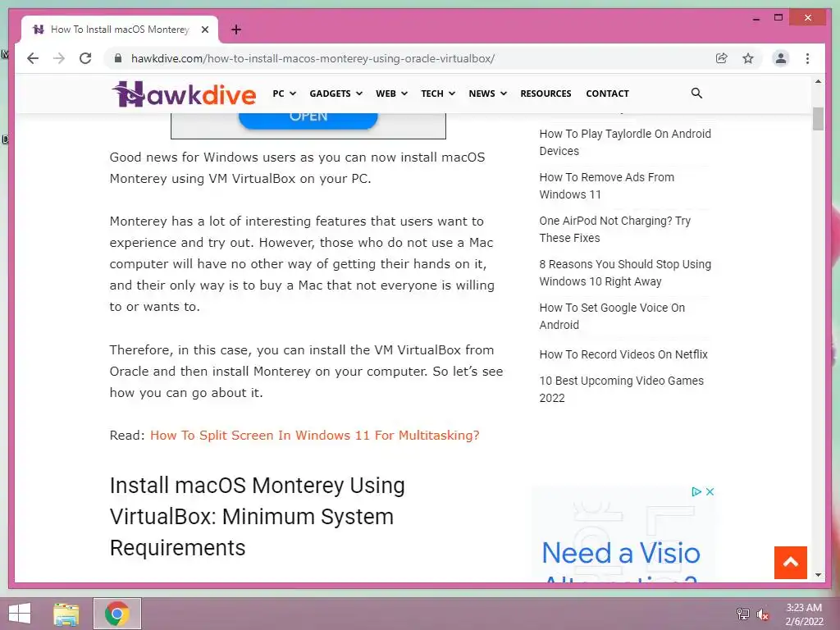Click the scrollbar up arrow
The width and height of the screenshot is (840, 630).
(818, 81)
